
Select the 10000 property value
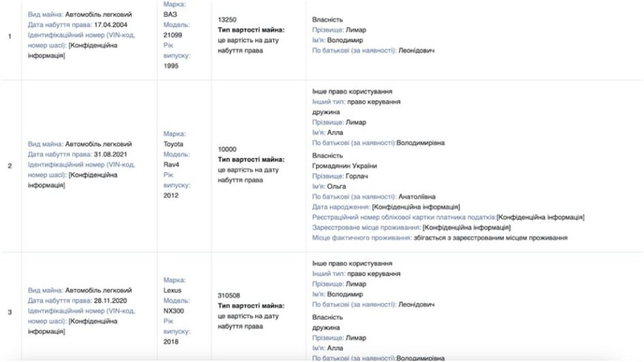click(x=227, y=150)
